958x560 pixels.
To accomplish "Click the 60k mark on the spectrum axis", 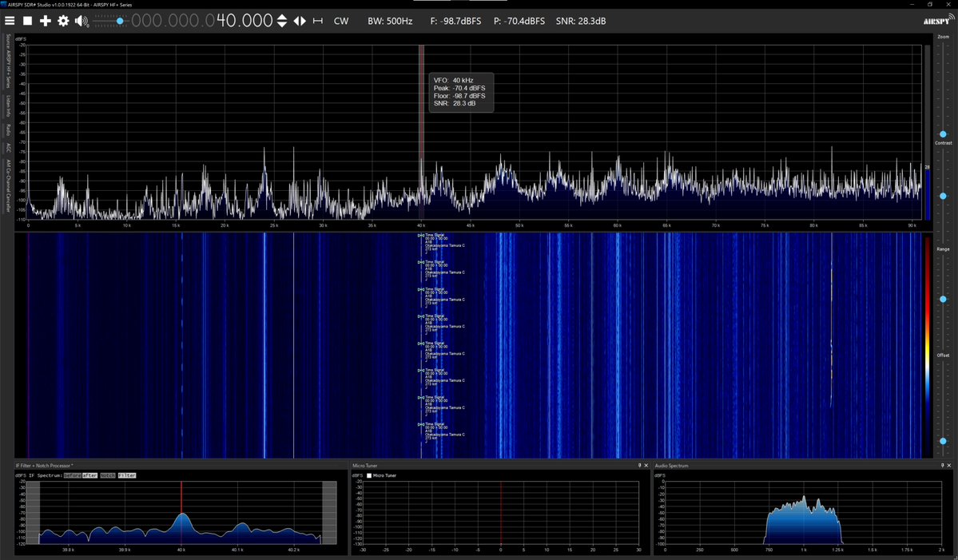I will point(618,225).
